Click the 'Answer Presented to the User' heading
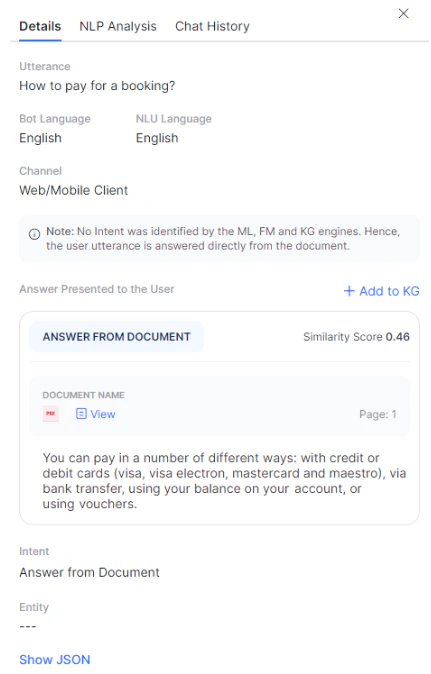The width and height of the screenshot is (431, 674). [x=97, y=289]
